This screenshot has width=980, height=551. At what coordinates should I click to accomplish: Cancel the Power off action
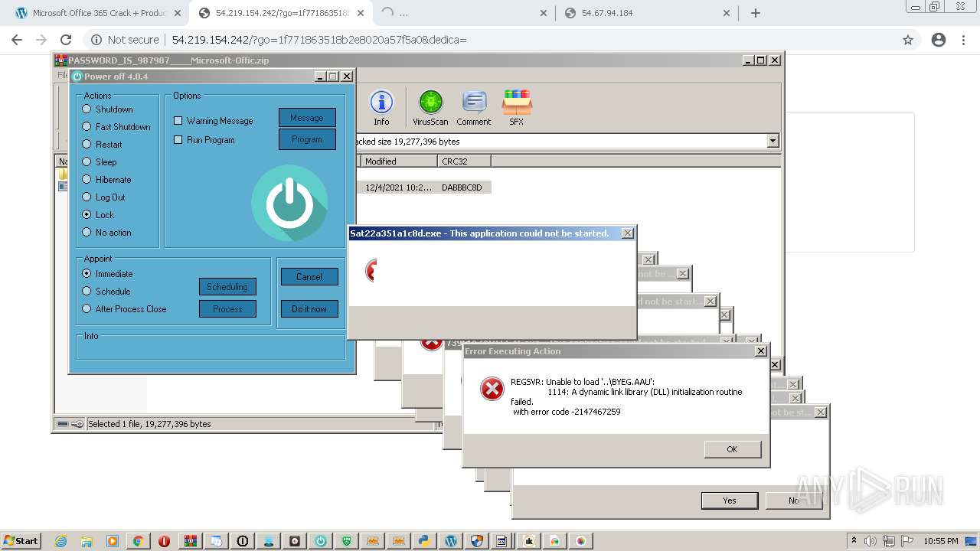tap(309, 277)
